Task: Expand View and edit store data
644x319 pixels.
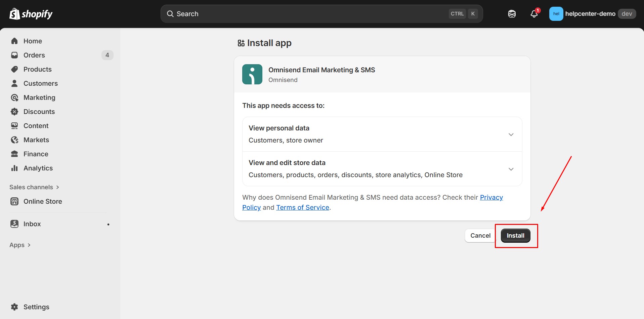Action: pyautogui.click(x=511, y=169)
